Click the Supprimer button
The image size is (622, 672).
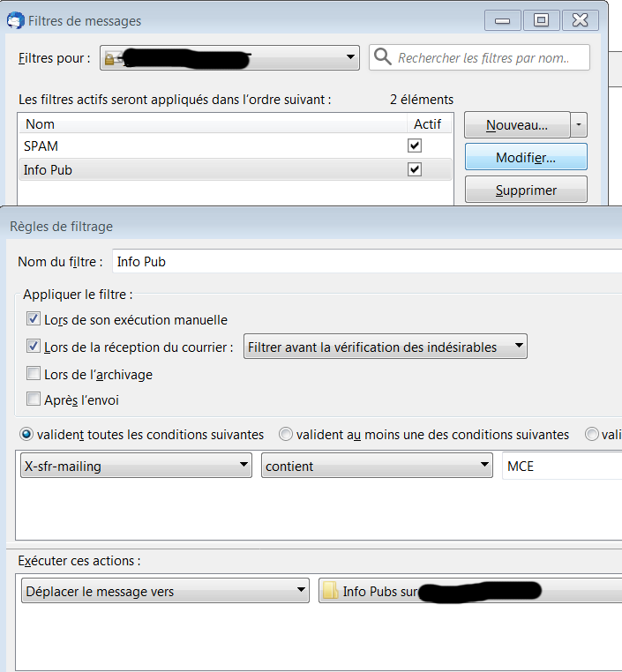click(526, 190)
